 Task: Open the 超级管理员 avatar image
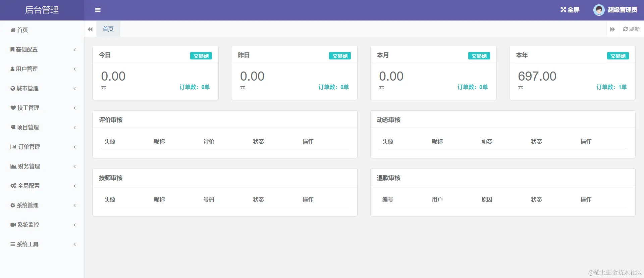599,10
